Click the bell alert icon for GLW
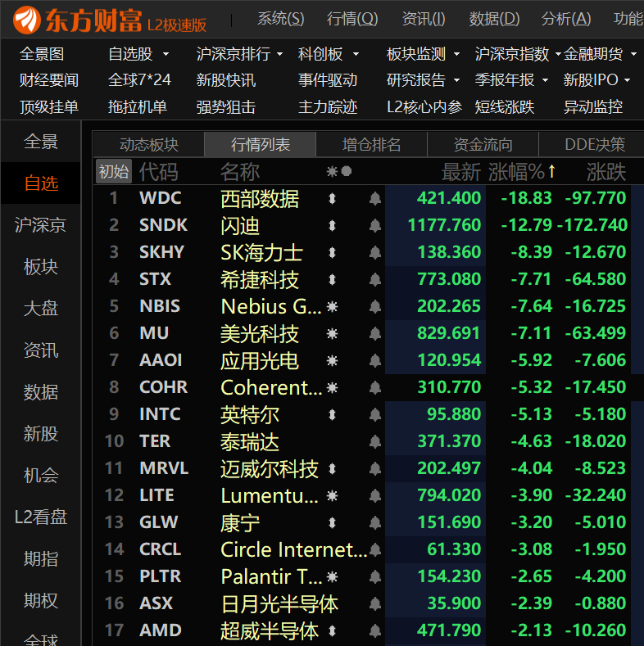The height and width of the screenshot is (646, 644). 374,523
